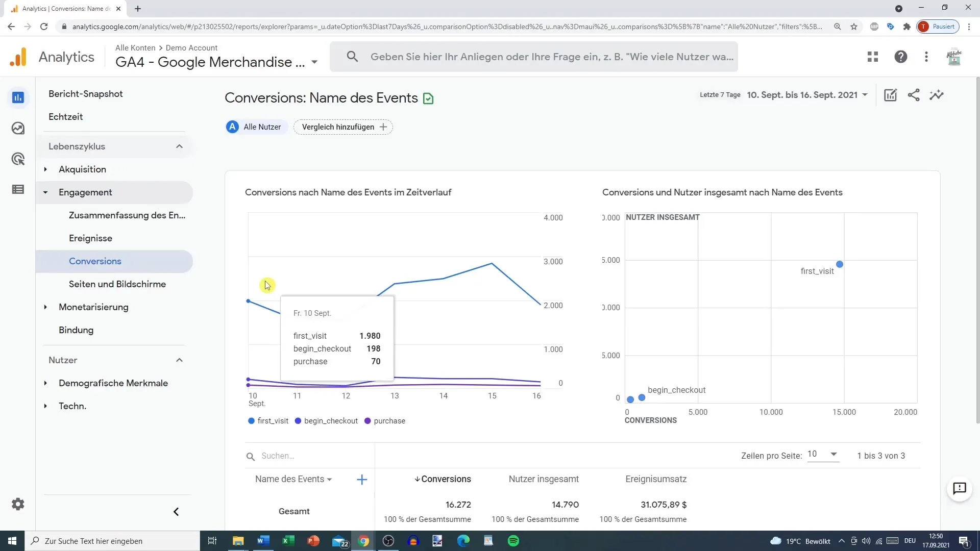Click the account avatar in Analytics header
Screen dimensions: 980x551
pos(954,57)
